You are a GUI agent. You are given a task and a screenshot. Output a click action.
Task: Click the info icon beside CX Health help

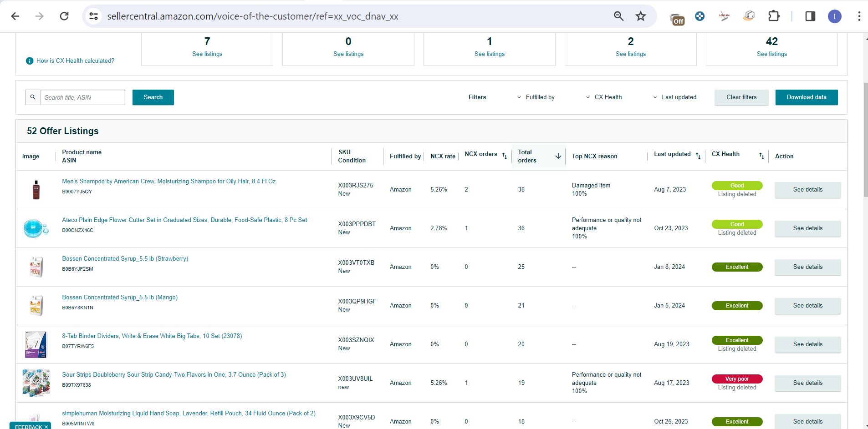(x=30, y=61)
